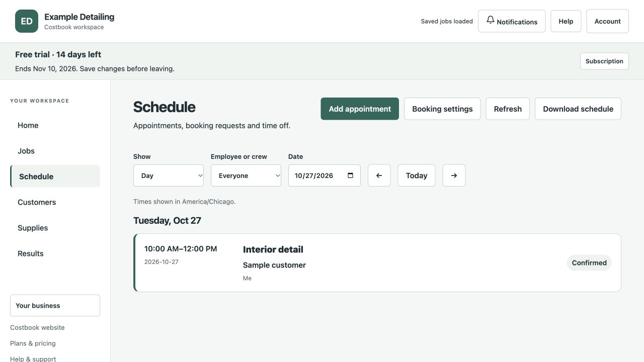Viewport: 644px width, 362px height.
Task: Click the Confirmed status badge
Action: [589, 262]
